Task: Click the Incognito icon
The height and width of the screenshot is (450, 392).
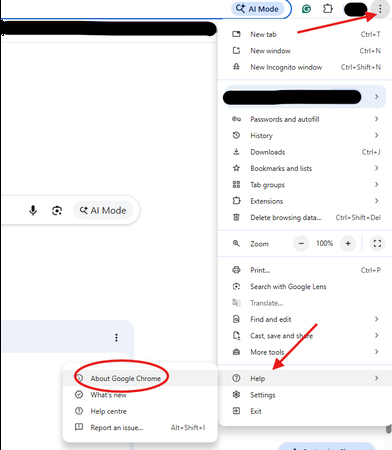Action: (236, 67)
